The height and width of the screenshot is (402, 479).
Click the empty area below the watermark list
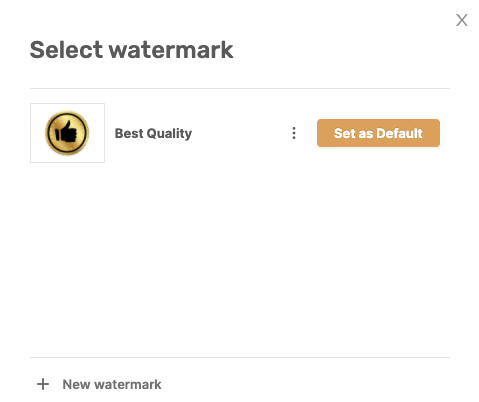click(240, 260)
